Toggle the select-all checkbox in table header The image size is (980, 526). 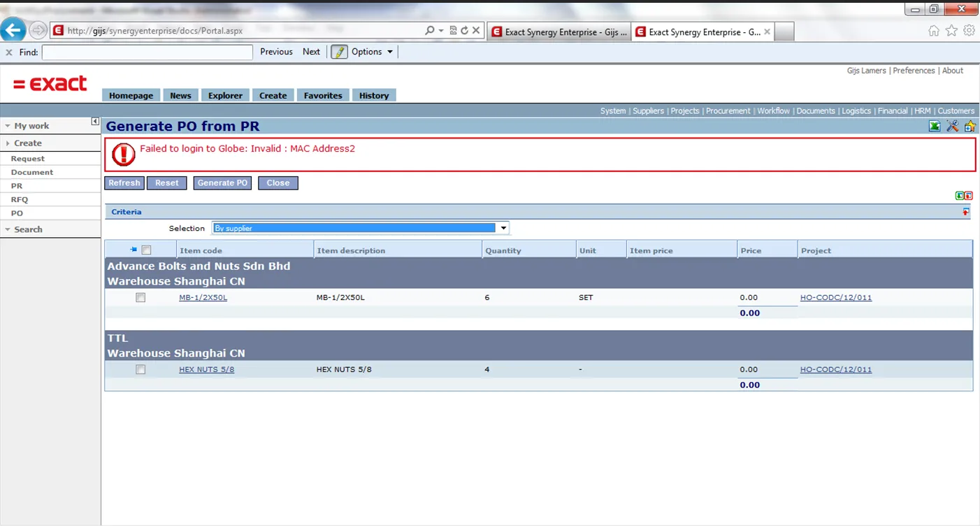pos(146,250)
